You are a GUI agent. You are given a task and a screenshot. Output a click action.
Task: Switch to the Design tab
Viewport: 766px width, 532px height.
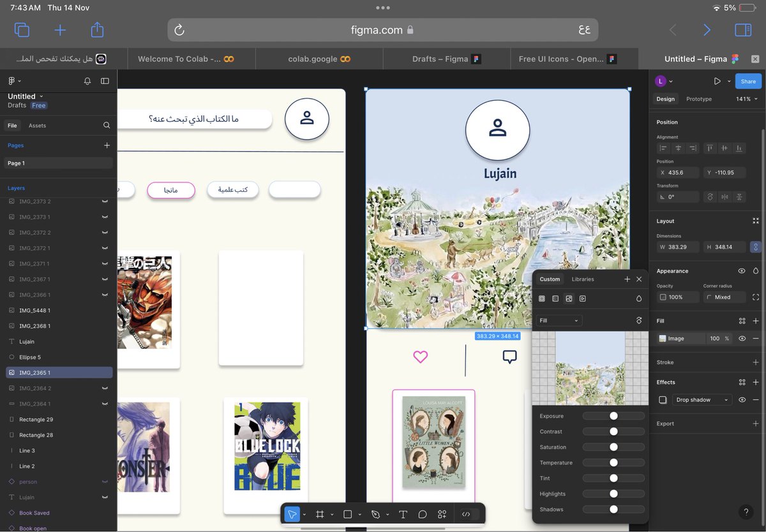[665, 99]
